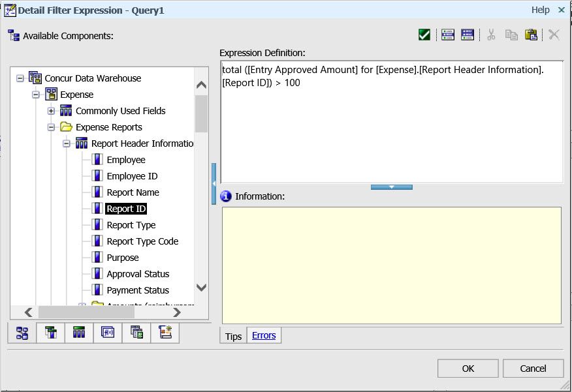The image size is (572, 392).
Task: Open the Errors tab
Action: tap(264, 335)
